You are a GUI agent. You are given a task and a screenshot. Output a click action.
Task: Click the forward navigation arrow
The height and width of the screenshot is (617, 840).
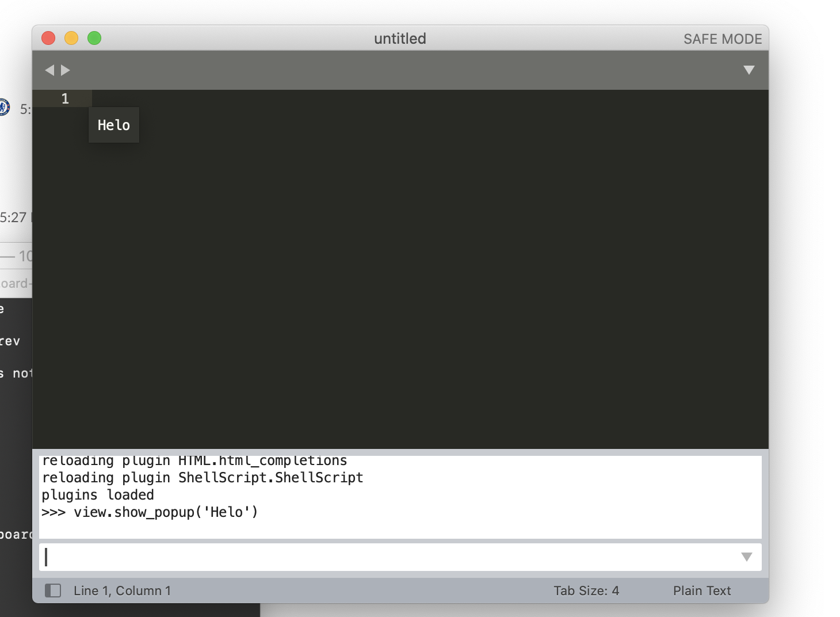66,70
